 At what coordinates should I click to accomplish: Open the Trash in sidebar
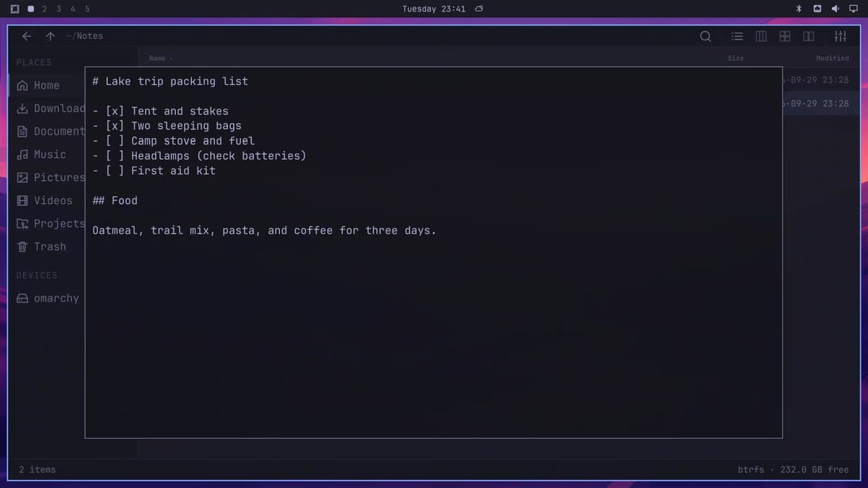(47, 247)
